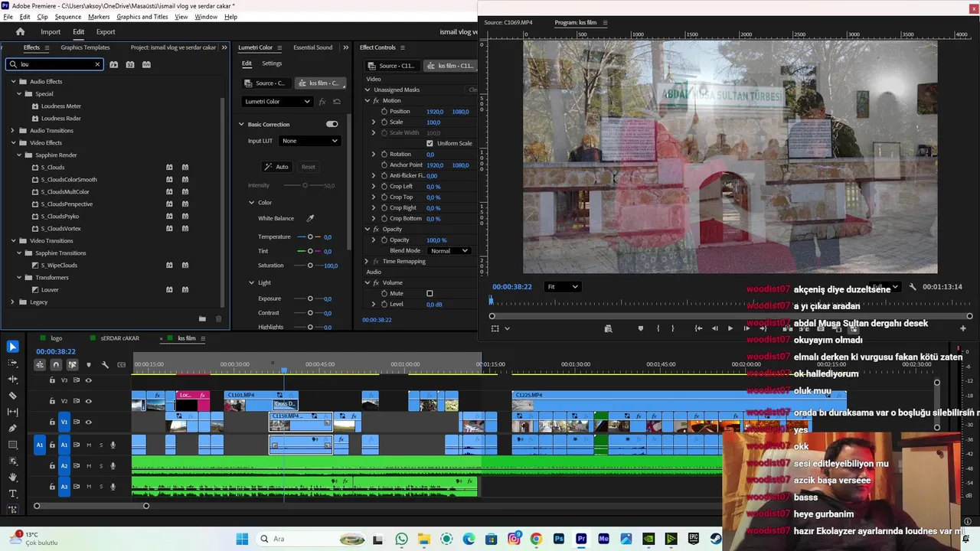Create a new custom bin in Effects
The height and width of the screenshot is (551, 980).
click(202, 319)
